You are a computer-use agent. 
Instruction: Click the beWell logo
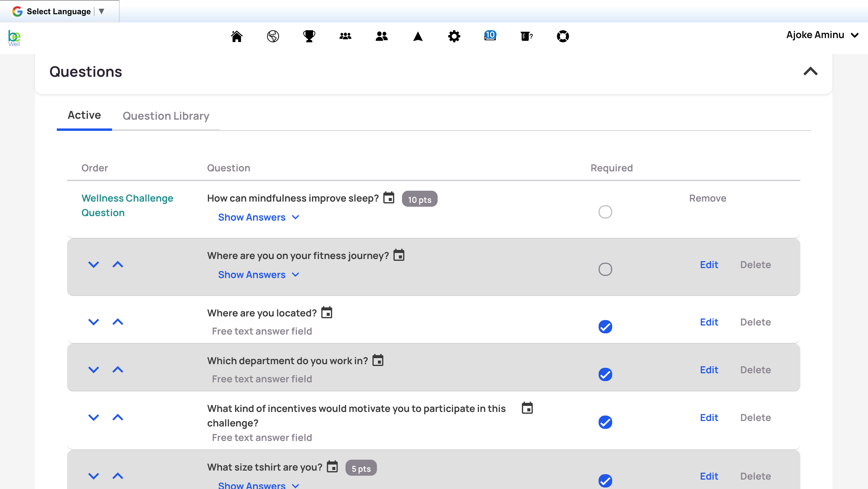click(x=14, y=38)
